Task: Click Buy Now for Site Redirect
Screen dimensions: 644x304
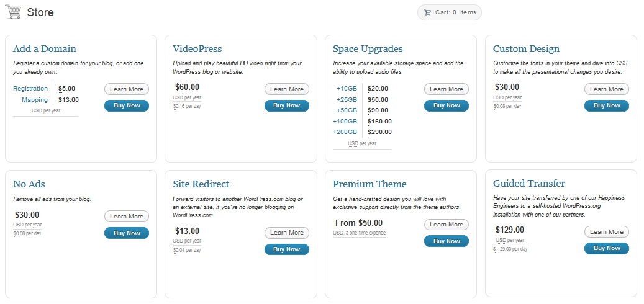Action: 287,249
